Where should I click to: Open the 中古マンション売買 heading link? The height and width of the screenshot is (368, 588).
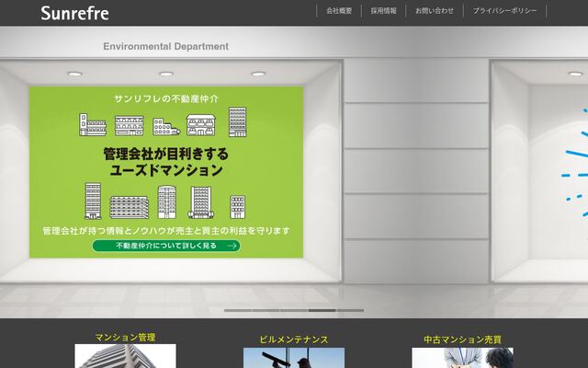462,339
